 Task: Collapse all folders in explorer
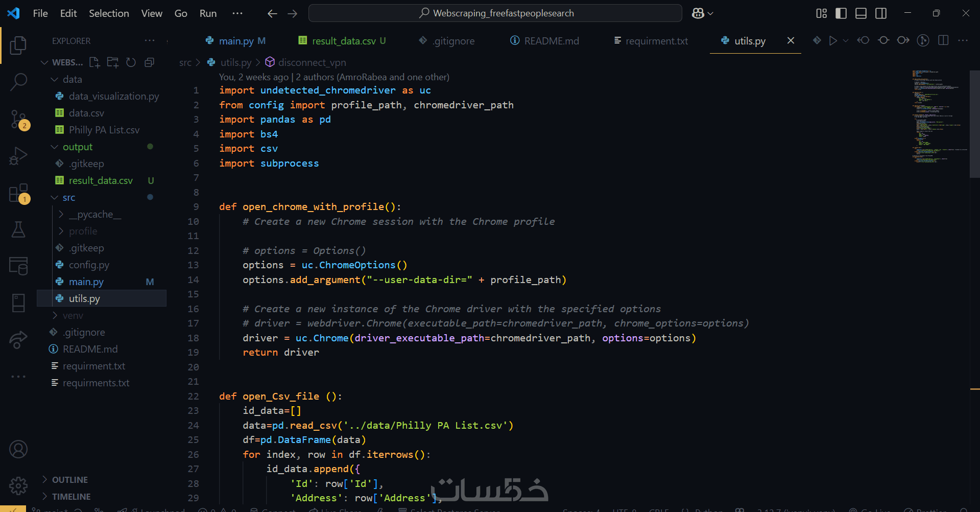click(150, 62)
